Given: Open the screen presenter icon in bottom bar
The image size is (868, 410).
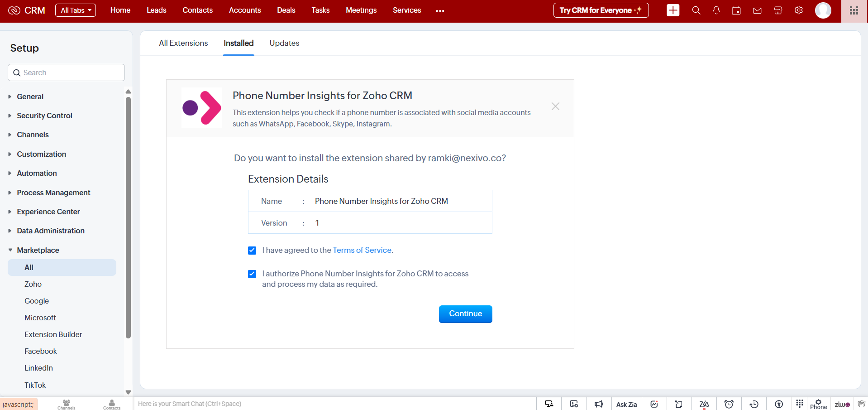Looking at the screenshot, I should coord(549,404).
